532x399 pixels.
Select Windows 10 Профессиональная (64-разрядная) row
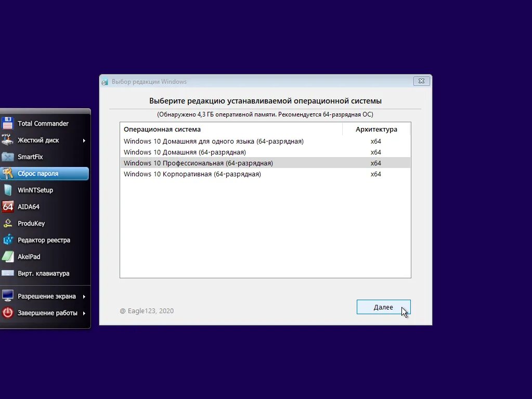tap(265, 163)
